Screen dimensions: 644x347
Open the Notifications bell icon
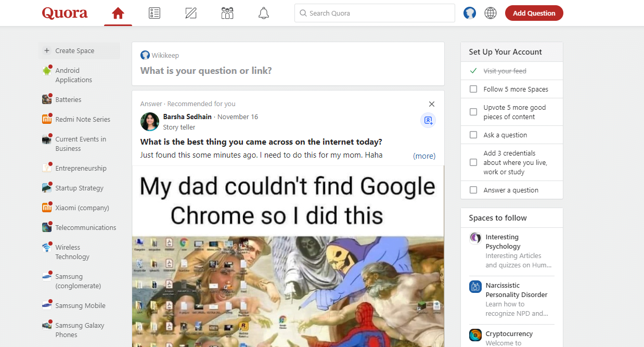tap(264, 14)
